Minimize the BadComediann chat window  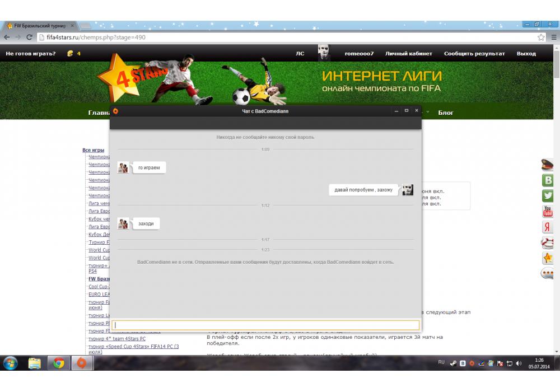click(396, 111)
